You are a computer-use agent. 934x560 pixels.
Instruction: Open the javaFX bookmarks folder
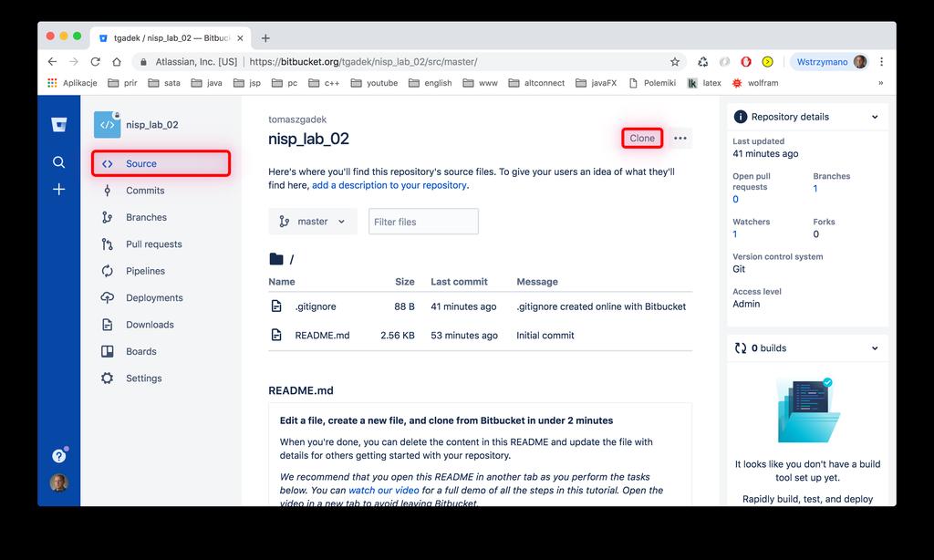[x=596, y=83]
